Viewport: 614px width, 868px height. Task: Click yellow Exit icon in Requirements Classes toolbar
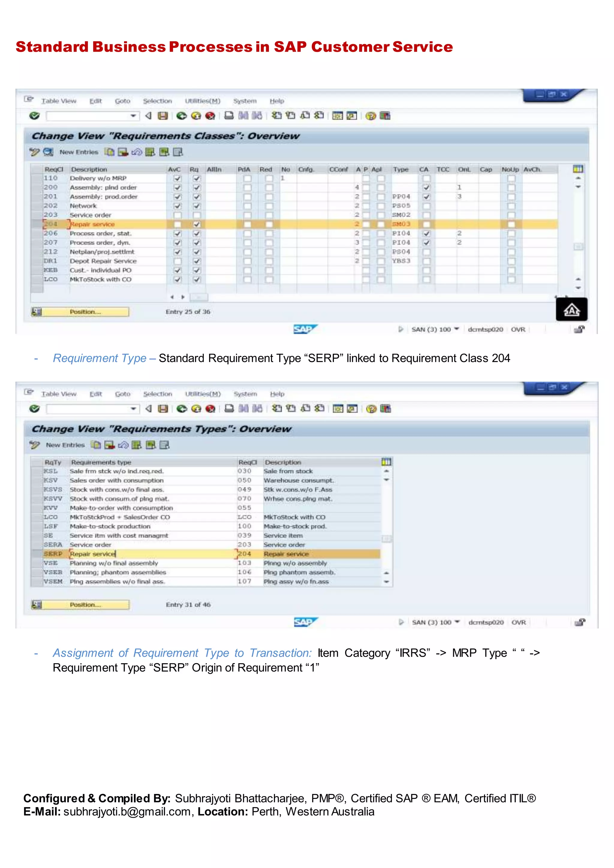(x=196, y=116)
